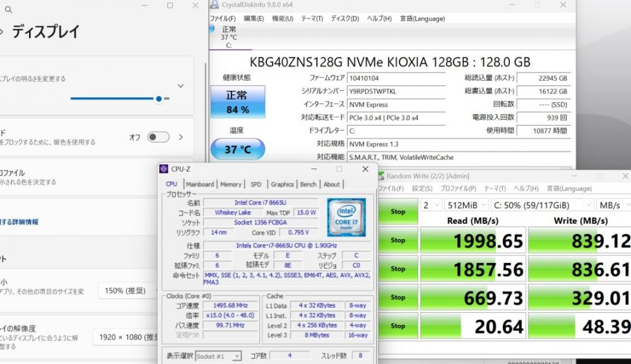Click Stop button beside 20.64 read result

(x=398, y=326)
